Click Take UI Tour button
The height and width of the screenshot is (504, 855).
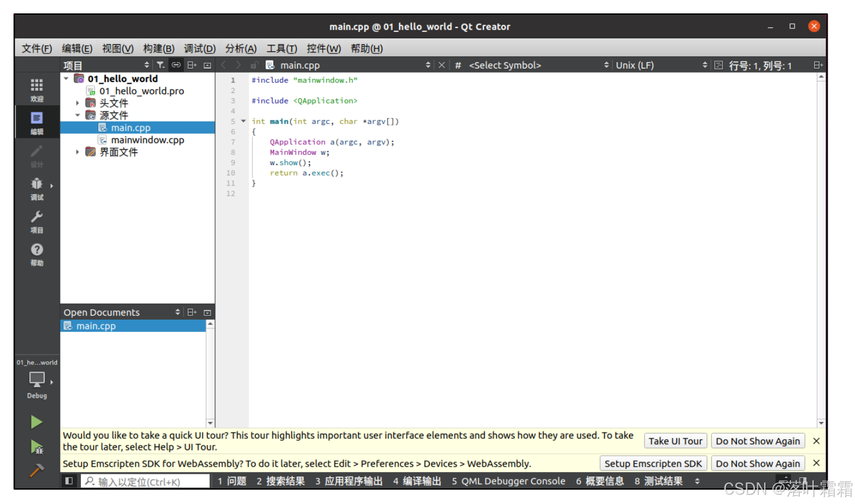click(675, 441)
